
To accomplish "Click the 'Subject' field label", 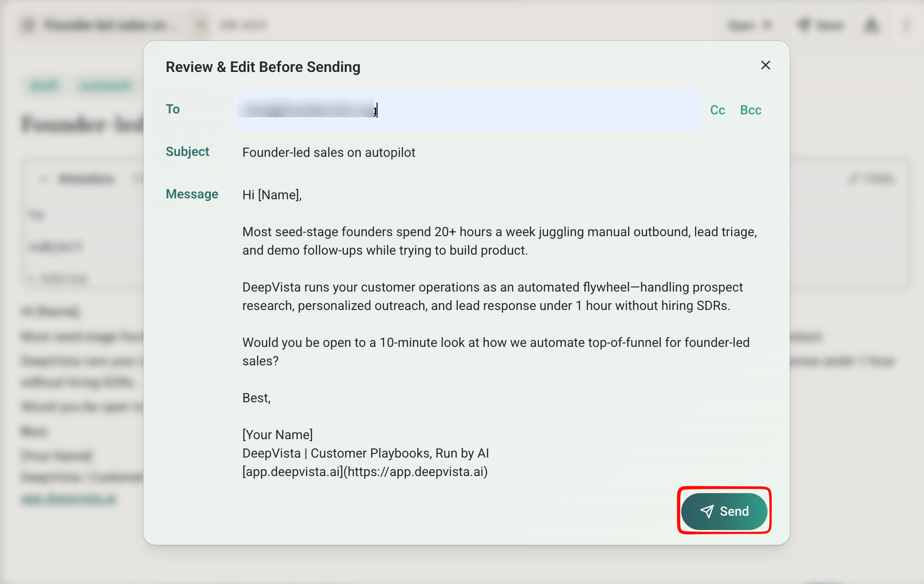I will coord(187,152).
